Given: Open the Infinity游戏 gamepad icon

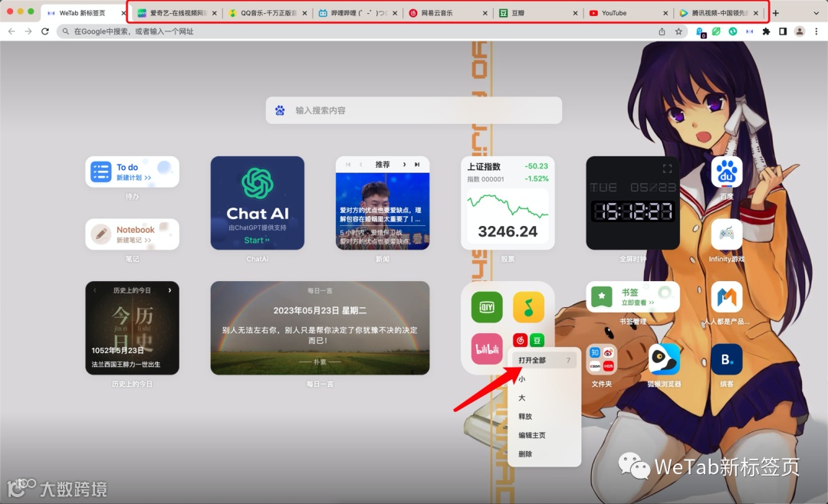Looking at the screenshot, I should tap(727, 234).
